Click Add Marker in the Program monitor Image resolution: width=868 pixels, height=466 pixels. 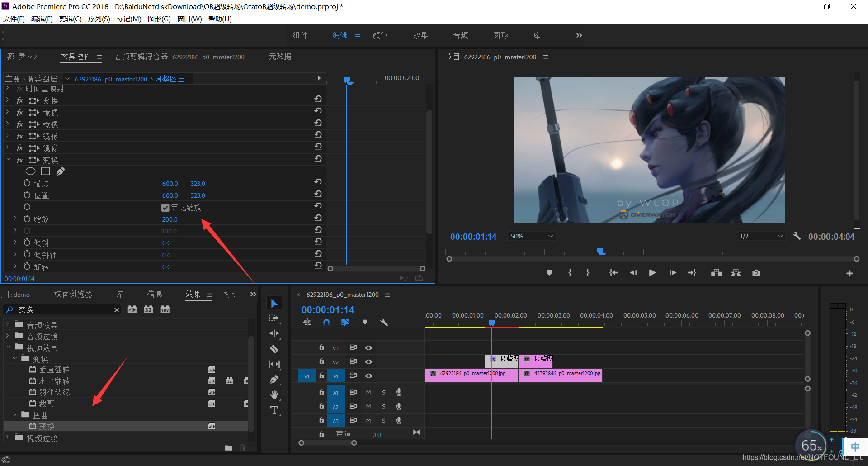click(x=549, y=273)
